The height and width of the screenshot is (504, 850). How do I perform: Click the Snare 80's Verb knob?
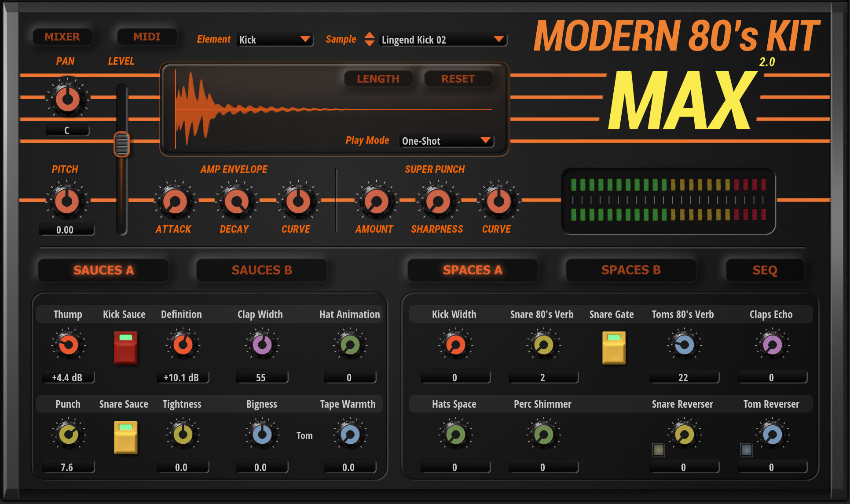tap(544, 344)
